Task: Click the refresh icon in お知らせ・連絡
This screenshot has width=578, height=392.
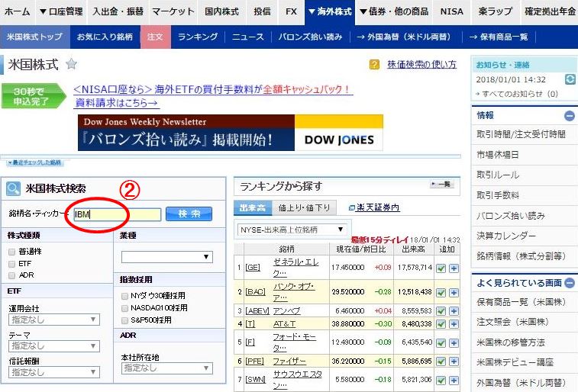Action: tap(570, 79)
